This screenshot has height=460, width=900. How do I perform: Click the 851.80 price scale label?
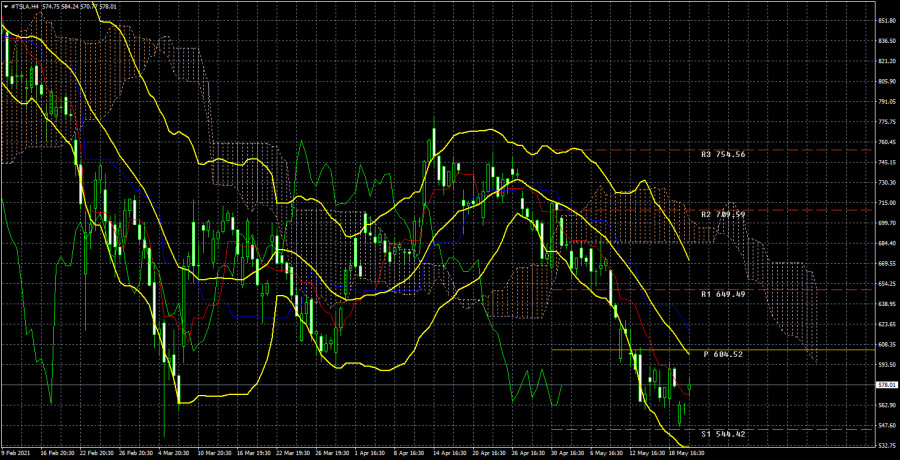pos(887,21)
